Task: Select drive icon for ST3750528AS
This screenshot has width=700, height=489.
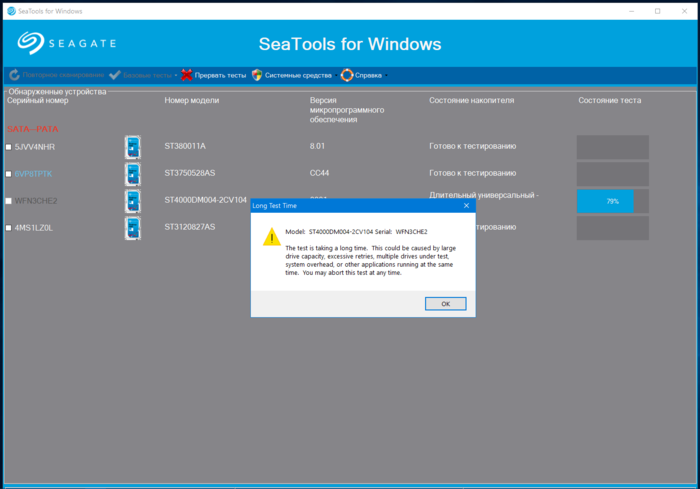Action: [x=133, y=174]
